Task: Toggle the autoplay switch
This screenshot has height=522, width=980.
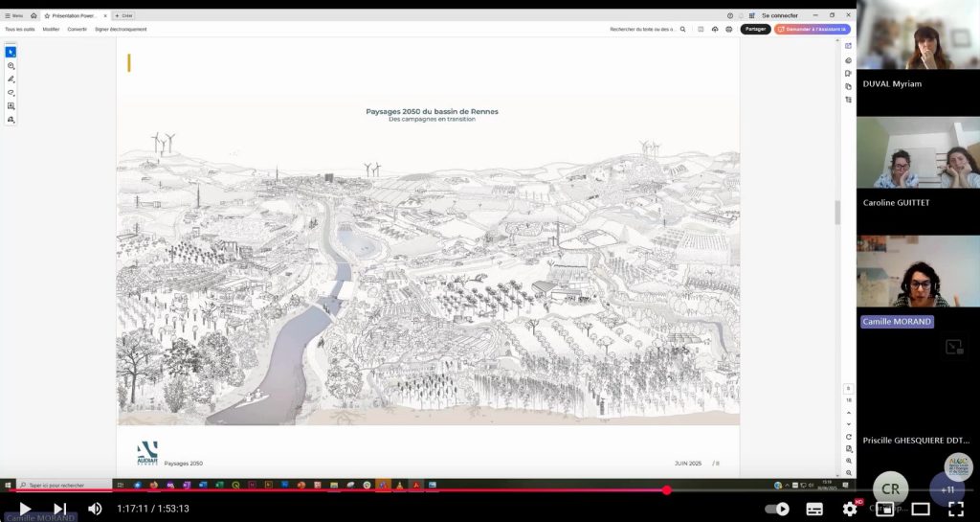Action: point(777,509)
